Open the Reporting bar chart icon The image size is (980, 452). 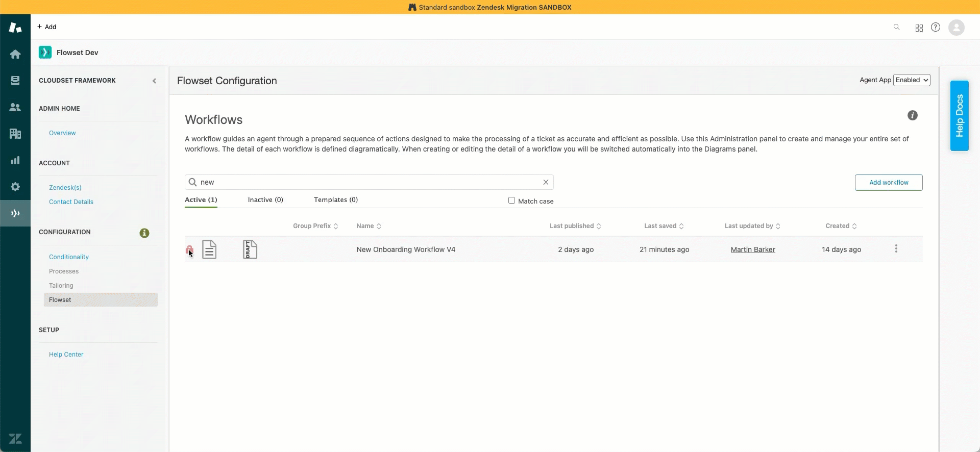15,160
